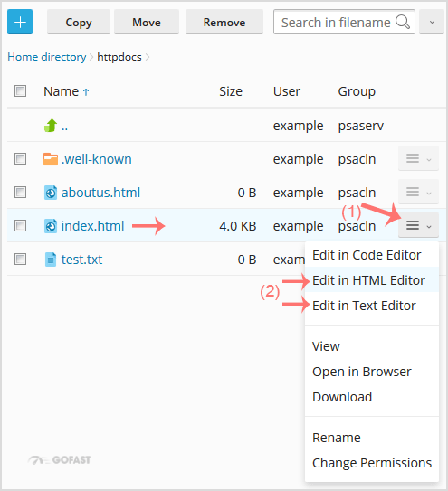Click the orange .well-known folder icon
This screenshot has width=448, height=491.
[x=51, y=159]
